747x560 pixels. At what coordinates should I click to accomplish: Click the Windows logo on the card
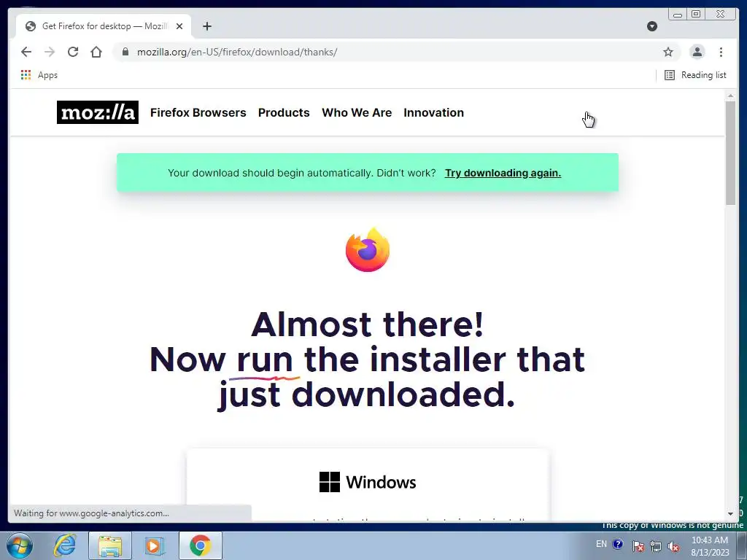330,482
